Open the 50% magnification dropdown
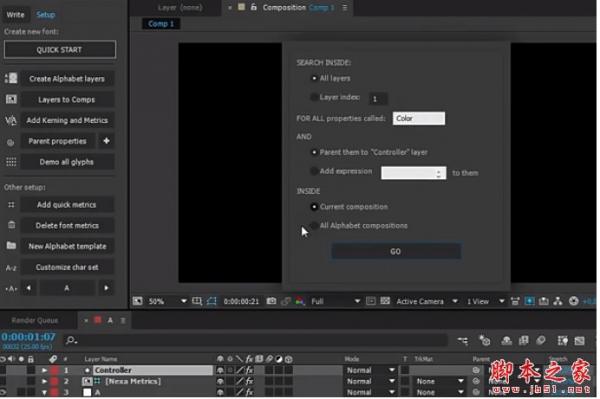This screenshot has width=600, height=399. click(x=168, y=301)
